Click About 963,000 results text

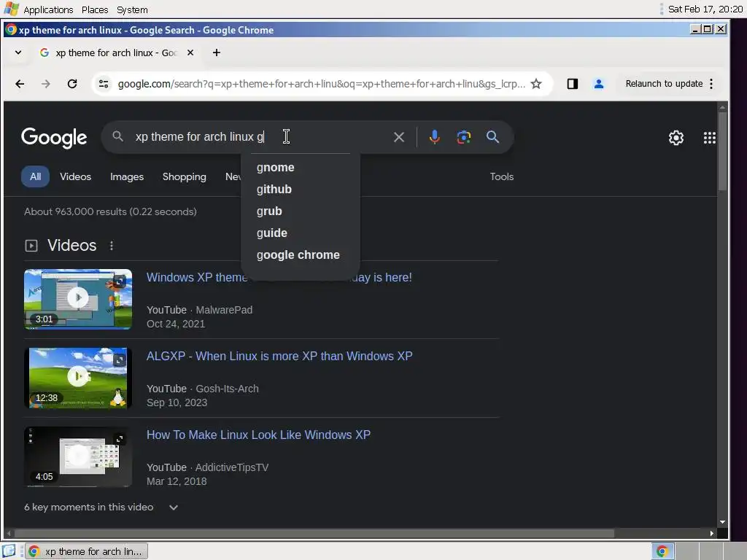[x=110, y=211]
